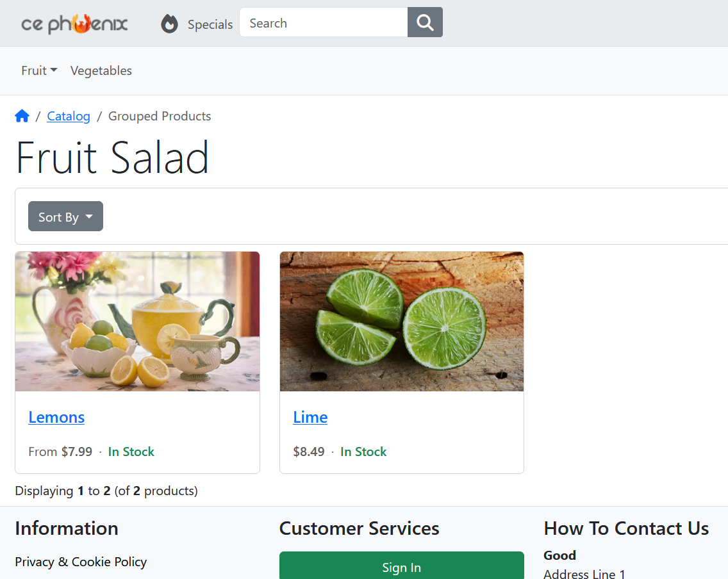Click the magnifying glass search button
The height and width of the screenshot is (579, 728).
pyautogui.click(x=425, y=22)
